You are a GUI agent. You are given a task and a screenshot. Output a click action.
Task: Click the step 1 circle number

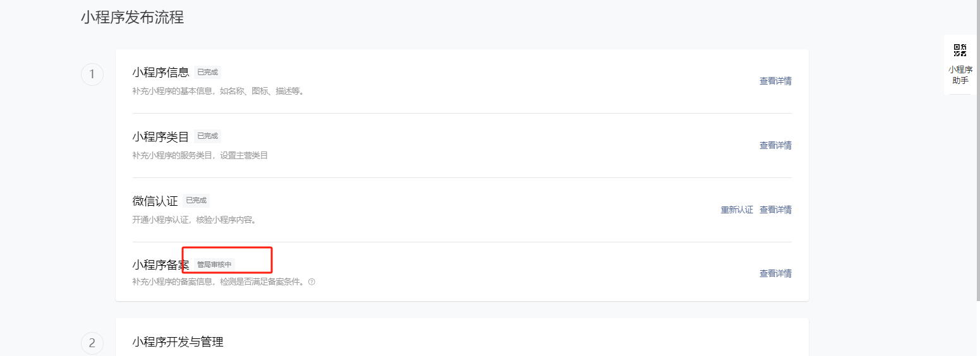pyautogui.click(x=92, y=74)
